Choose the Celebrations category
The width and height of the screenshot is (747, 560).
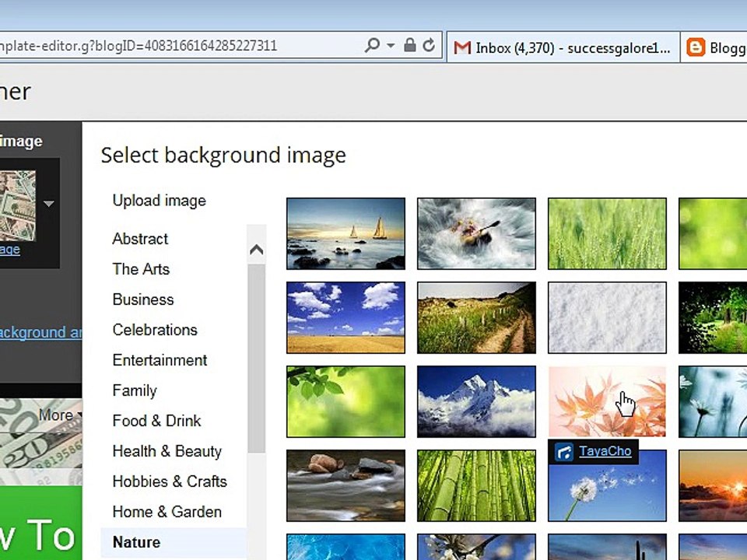coord(155,330)
